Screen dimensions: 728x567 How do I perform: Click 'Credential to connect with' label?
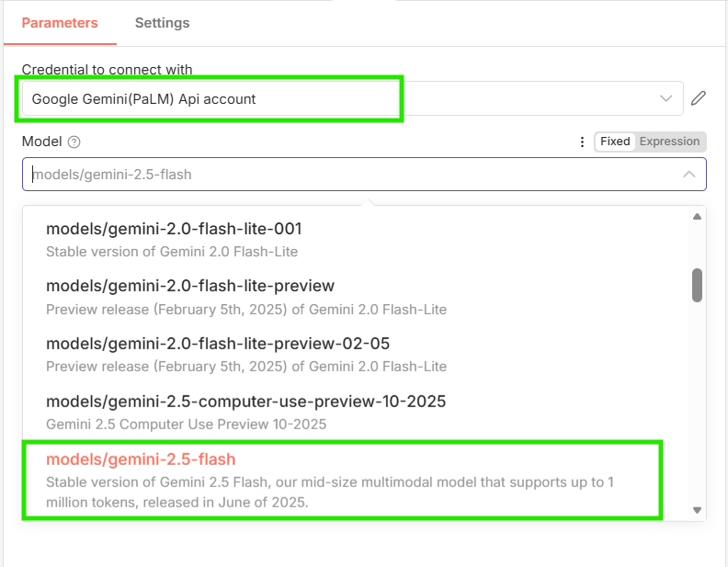tap(107, 70)
